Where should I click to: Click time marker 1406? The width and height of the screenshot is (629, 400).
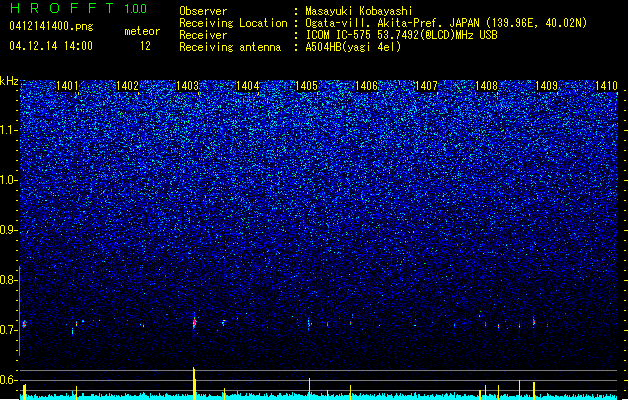(x=367, y=86)
